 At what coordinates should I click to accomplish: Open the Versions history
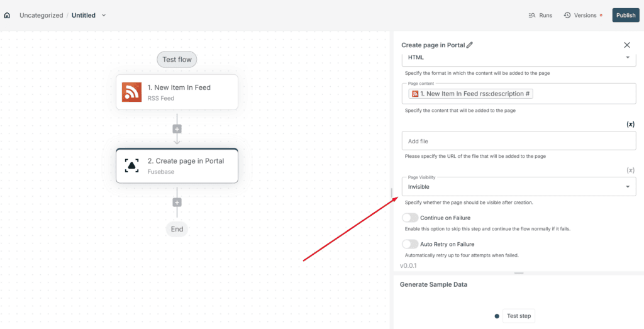pyautogui.click(x=583, y=15)
